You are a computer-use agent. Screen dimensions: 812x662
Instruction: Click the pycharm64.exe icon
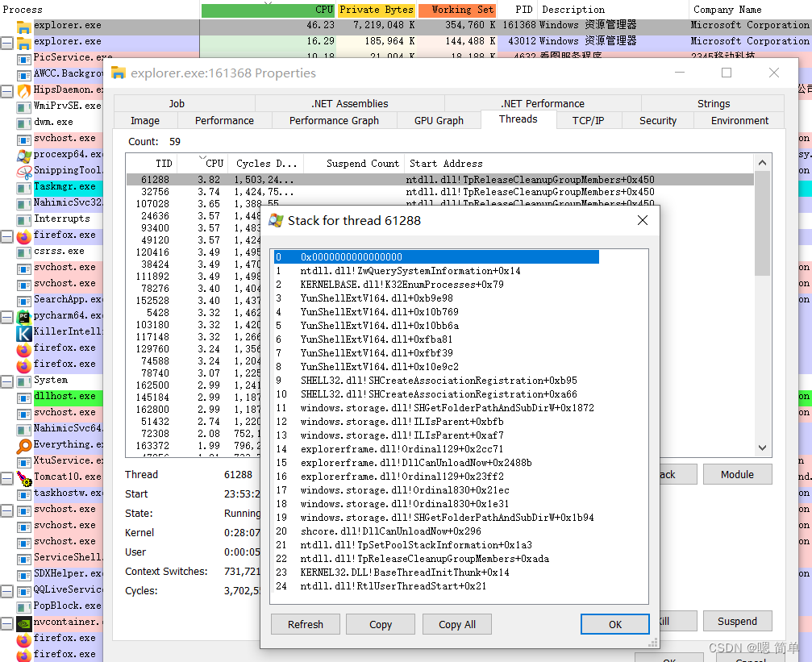click(x=24, y=316)
